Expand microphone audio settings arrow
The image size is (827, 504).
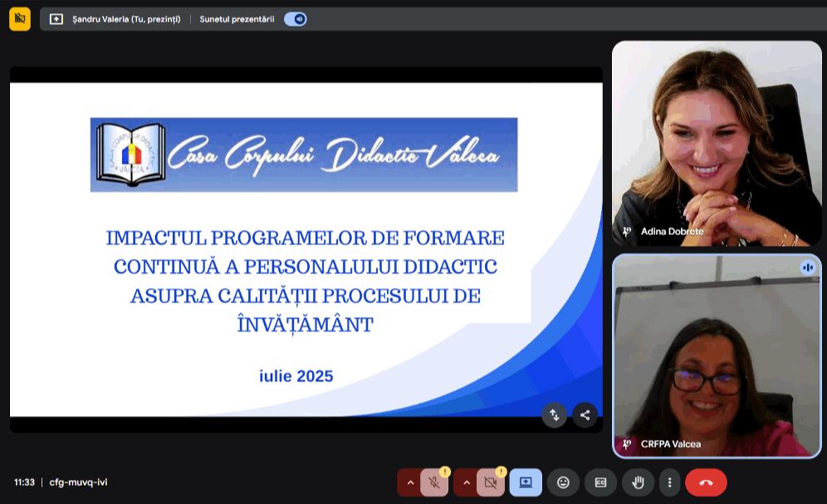pyautogui.click(x=409, y=482)
